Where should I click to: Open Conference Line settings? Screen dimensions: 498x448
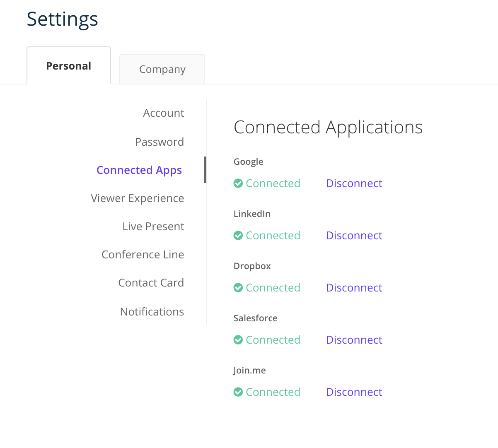pos(143,255)
